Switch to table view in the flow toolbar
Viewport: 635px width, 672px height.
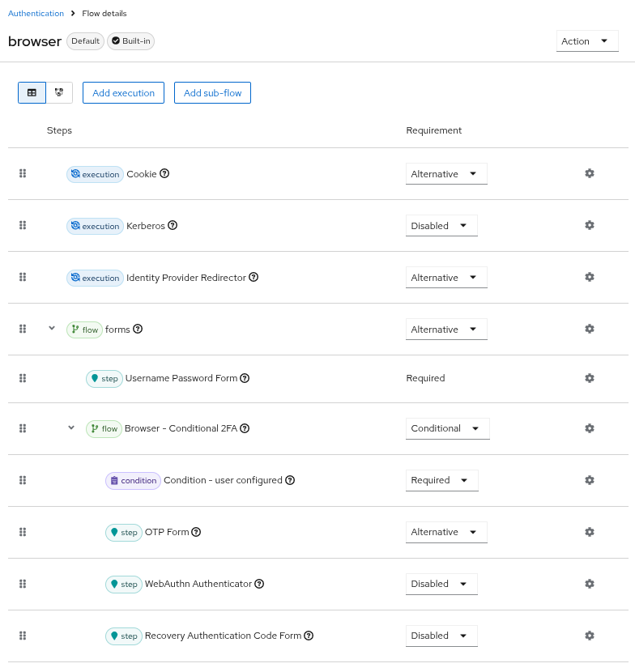tap(32, 92)
